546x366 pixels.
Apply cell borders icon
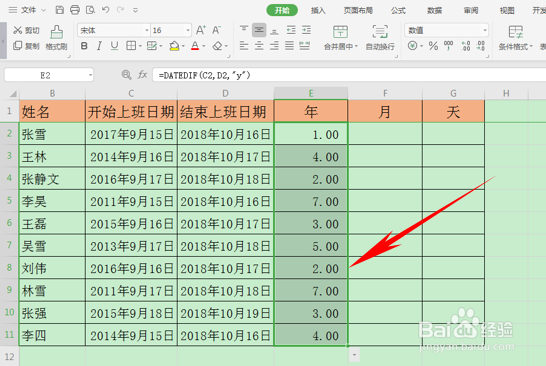click(131, 46)
